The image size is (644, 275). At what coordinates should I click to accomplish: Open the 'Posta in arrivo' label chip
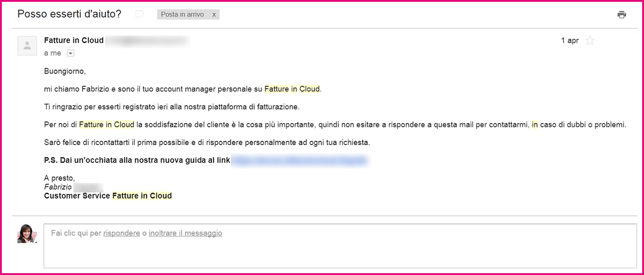tap(182, 14)
